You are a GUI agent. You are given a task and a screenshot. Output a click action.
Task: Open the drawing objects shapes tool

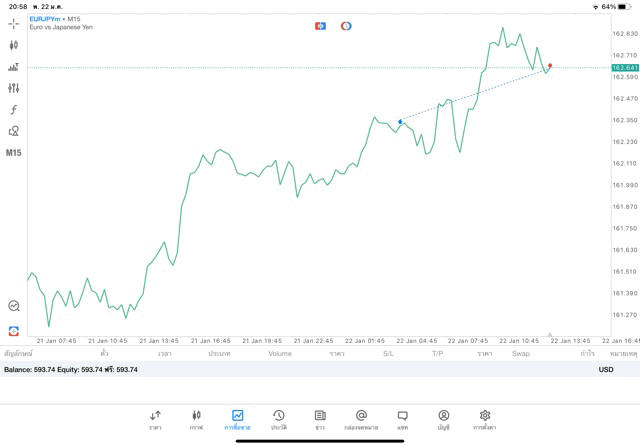click(14, 131)
